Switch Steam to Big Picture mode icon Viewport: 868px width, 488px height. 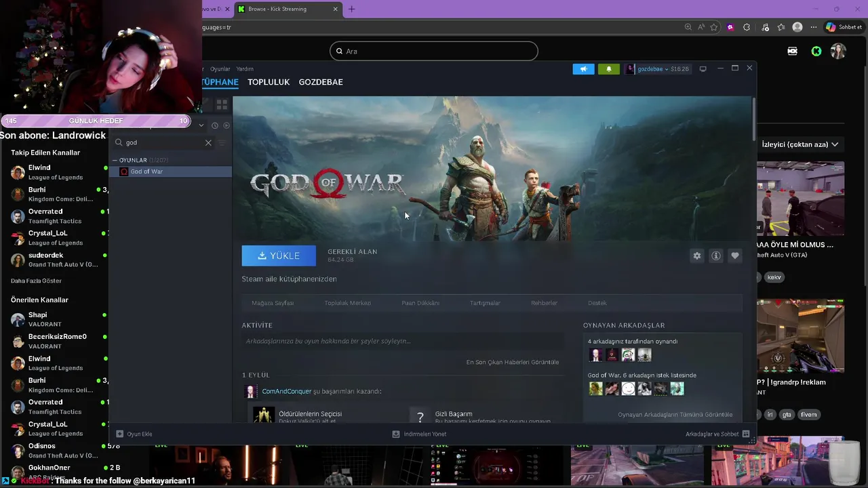[703, 68]
